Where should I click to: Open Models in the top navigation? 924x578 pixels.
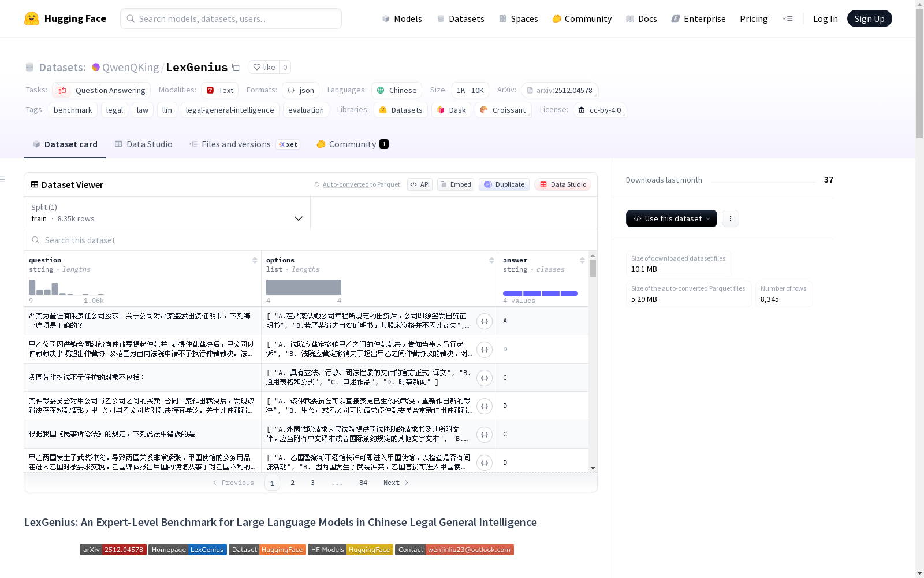[402, 18]
